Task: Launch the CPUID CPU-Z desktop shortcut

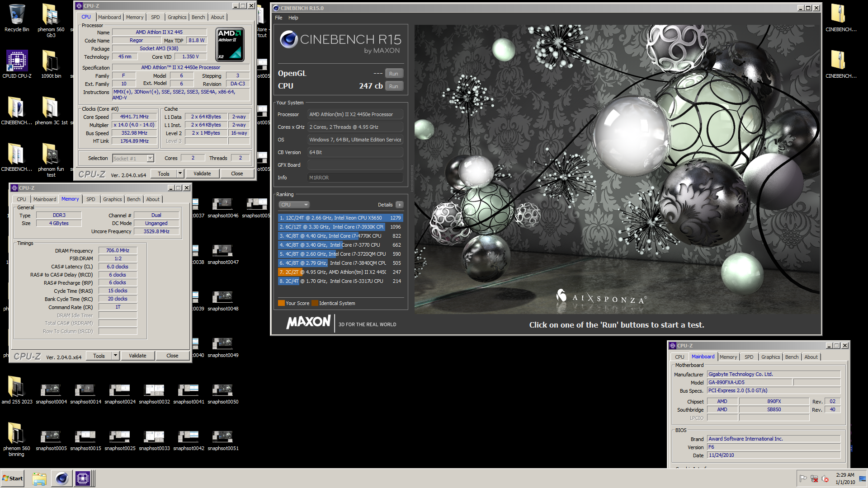Action: (x=17, y=65)
